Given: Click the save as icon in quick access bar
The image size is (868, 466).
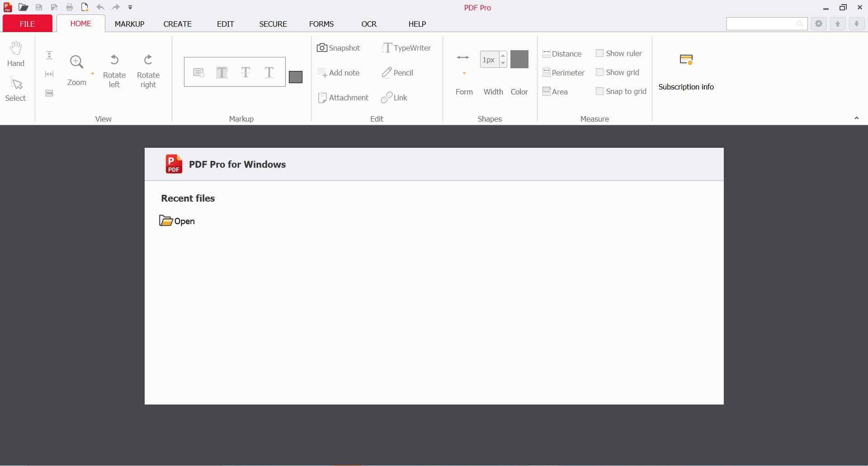Looking at the screenshot, I should pyautogui.click(x=54, y=7).
